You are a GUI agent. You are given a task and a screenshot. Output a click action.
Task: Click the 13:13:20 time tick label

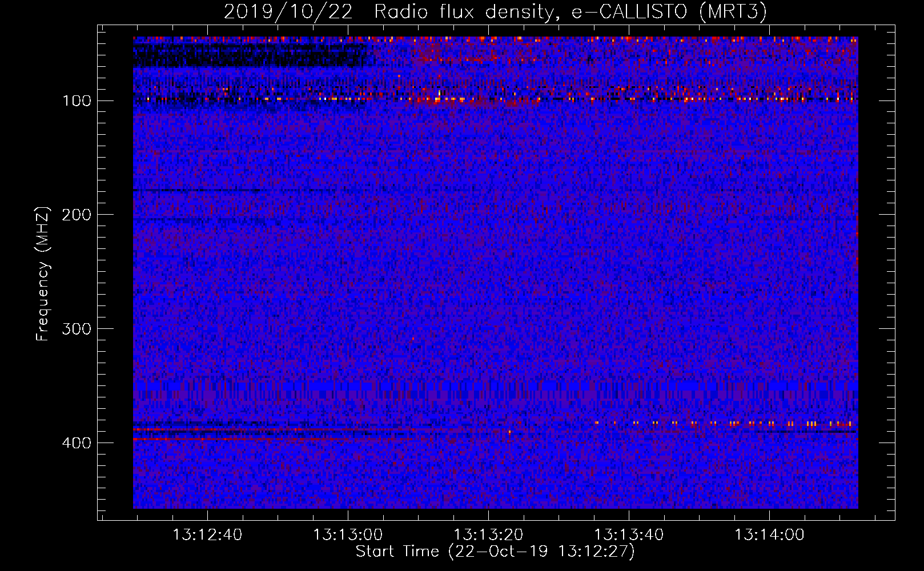tap(488, 535)
